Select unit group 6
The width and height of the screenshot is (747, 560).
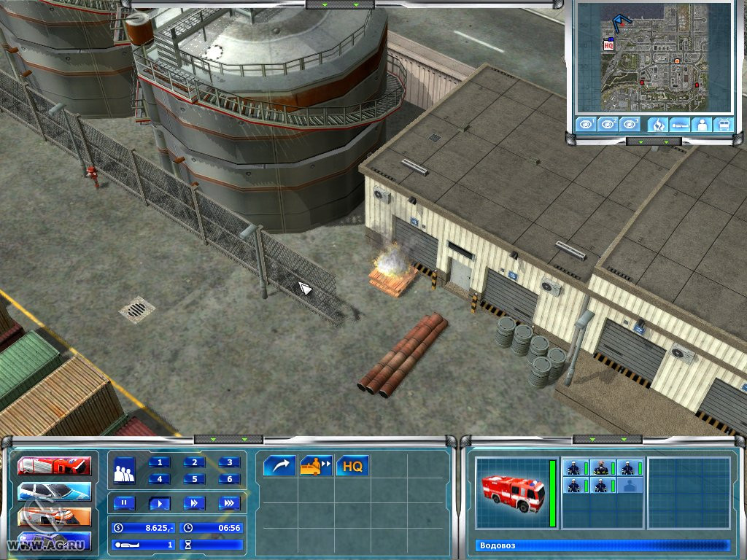pos(230,478)
